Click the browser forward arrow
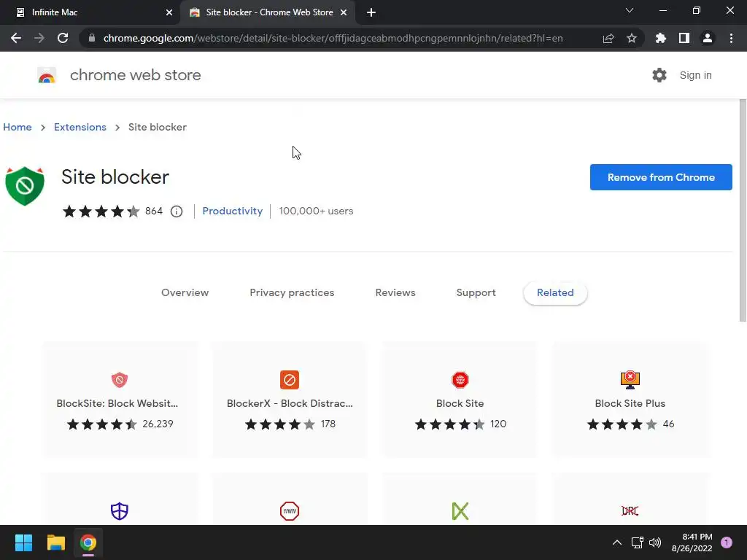The width and height of the screenshot is (747, 560). coord(39,38)
